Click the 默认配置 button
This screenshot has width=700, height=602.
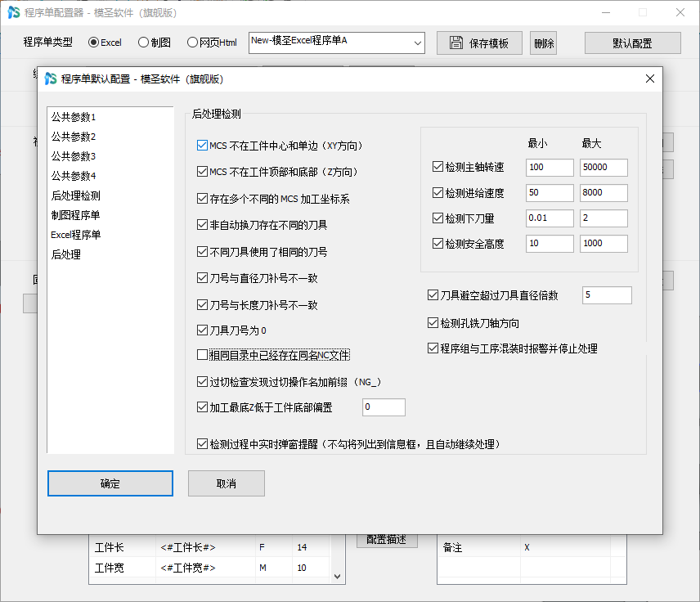click(x=632, y=43)
